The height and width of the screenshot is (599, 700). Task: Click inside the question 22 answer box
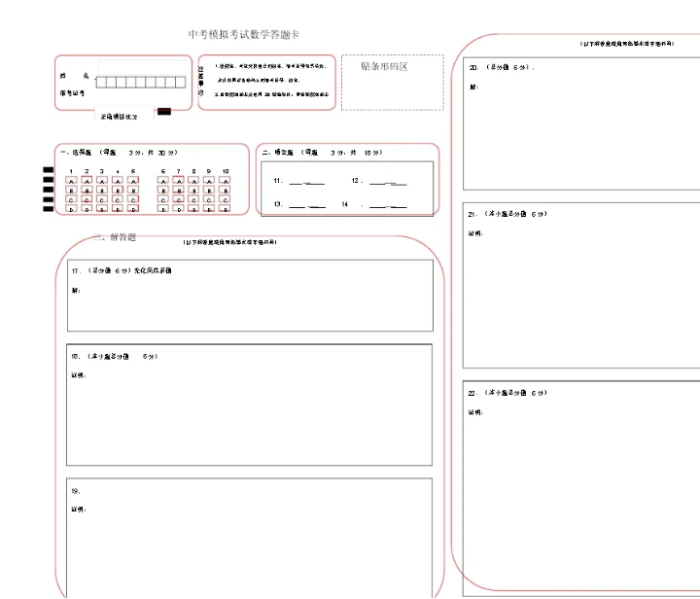(580, 486)
